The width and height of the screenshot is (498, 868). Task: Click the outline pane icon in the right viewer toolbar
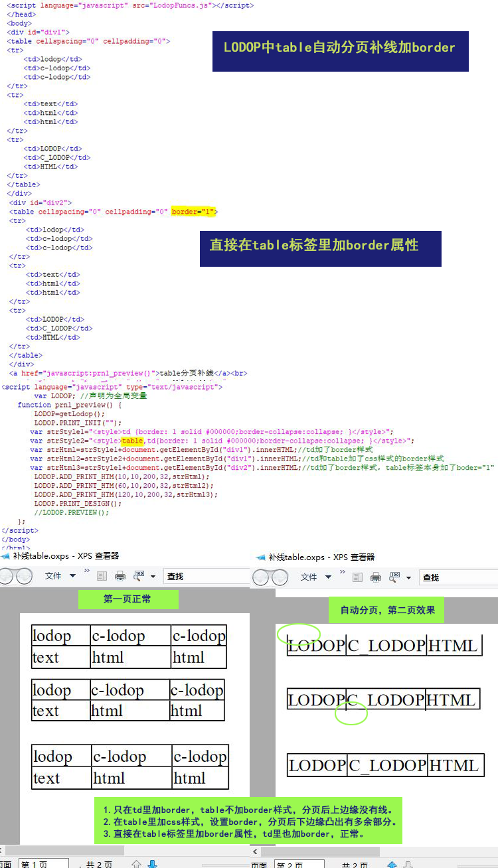click(357, 577)
